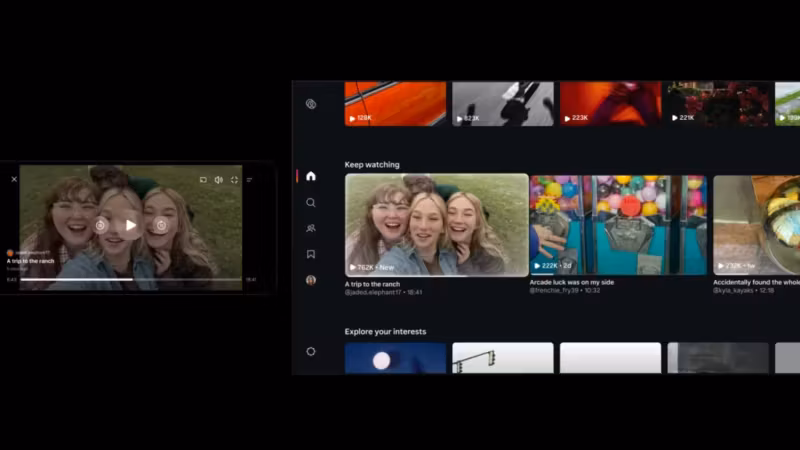Open the @kyla_kayaks username link
This screenshot has width=800, height=450.
pyautogui.click(x=733, y=290)
